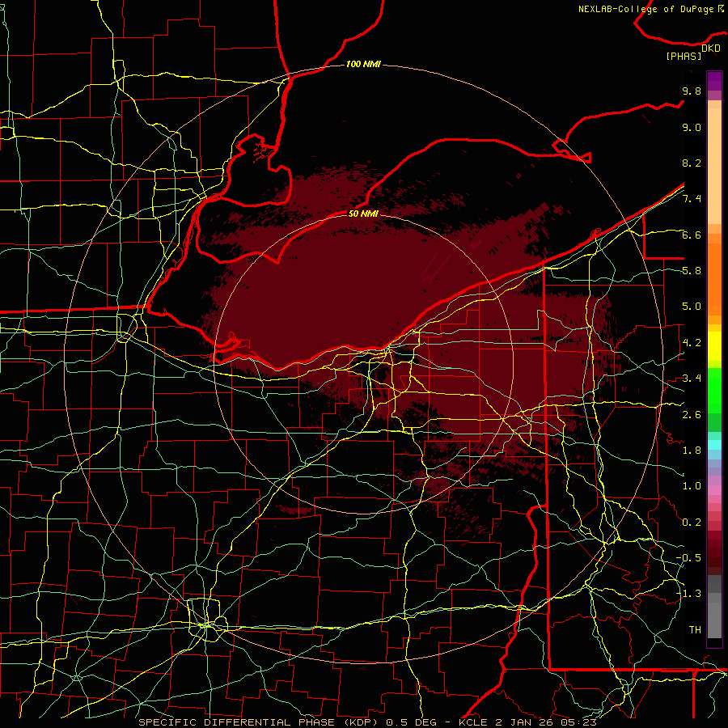728x728 pixels.
Task: Click the -1.3 value on the scale
Action: tap(688, 594)
